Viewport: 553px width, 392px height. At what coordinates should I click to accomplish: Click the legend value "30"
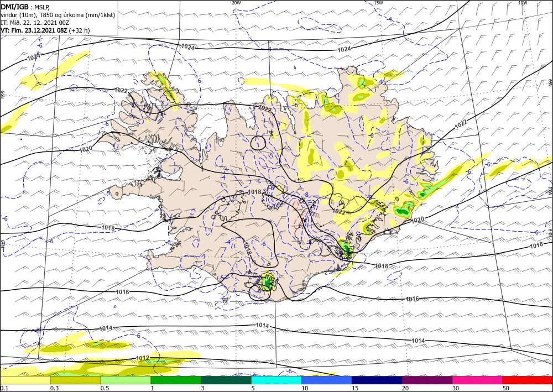[x=456, y=388]
